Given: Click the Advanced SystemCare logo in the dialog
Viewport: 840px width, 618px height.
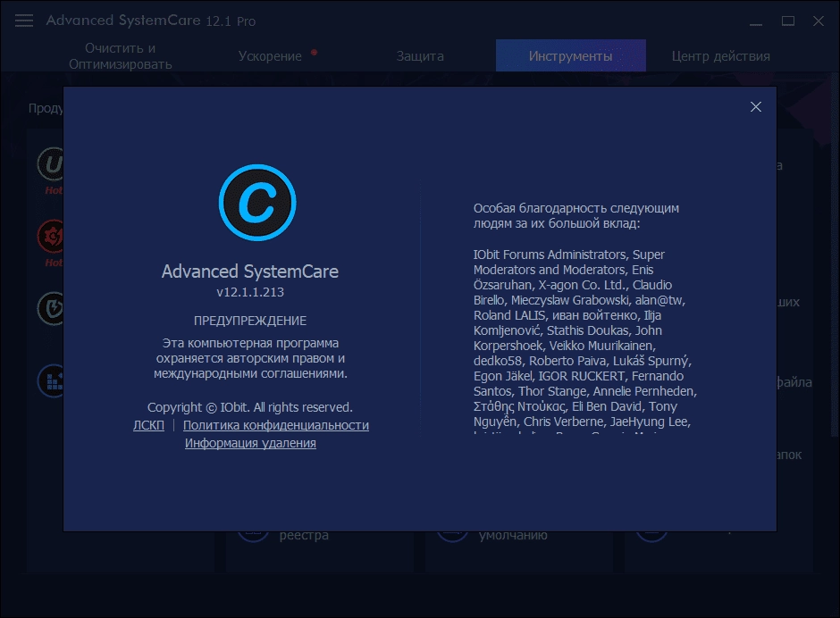Looking at the screenshot, I should [x=257, y=203].
